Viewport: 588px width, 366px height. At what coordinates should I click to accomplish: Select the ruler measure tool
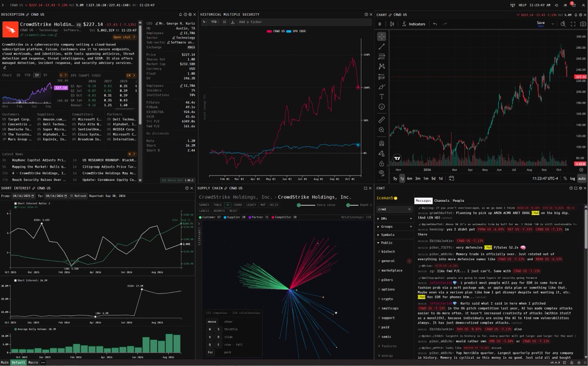(x=381, y=120)
